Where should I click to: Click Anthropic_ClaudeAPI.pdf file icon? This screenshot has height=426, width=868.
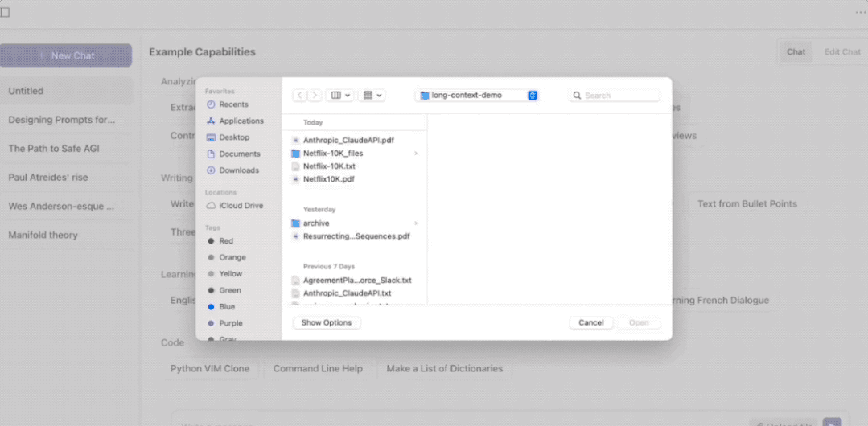point(295,141)
